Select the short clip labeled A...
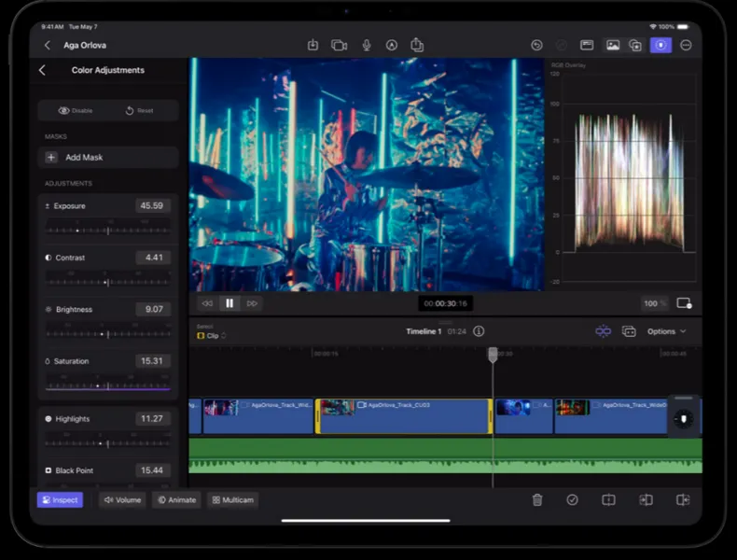This screenshot has height=560, width=737. click(524, 416)
